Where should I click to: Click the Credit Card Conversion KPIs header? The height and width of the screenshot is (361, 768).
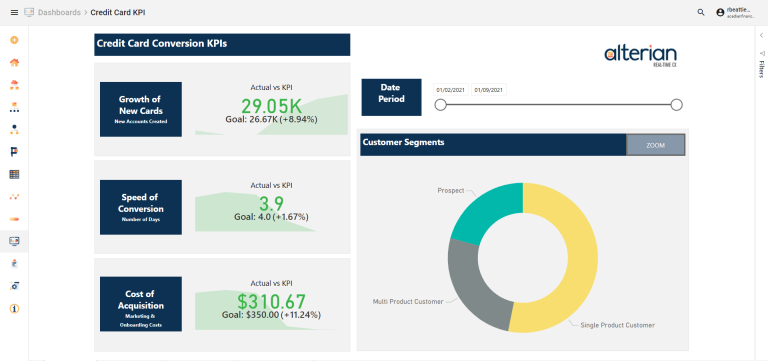coord(222,45)
